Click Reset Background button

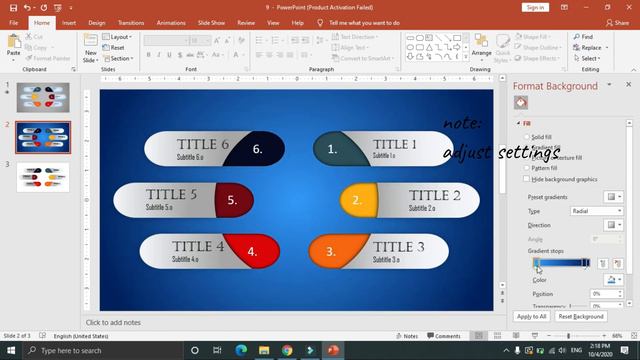[581, 316]
